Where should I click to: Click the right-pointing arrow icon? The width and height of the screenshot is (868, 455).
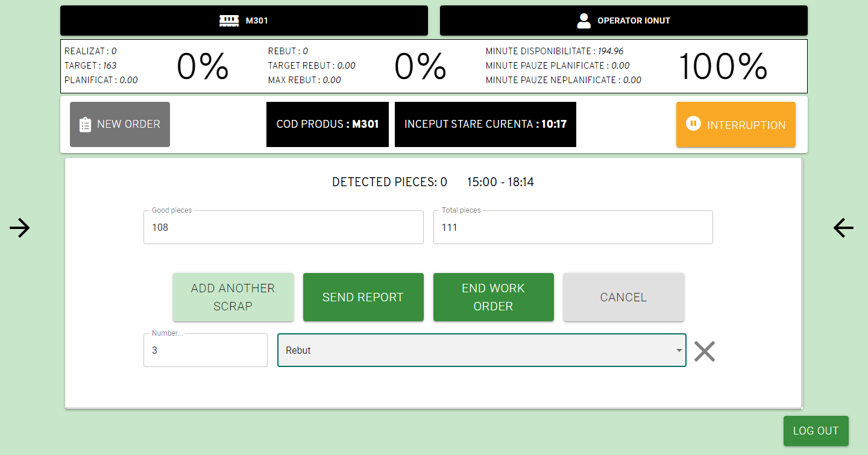20,228
